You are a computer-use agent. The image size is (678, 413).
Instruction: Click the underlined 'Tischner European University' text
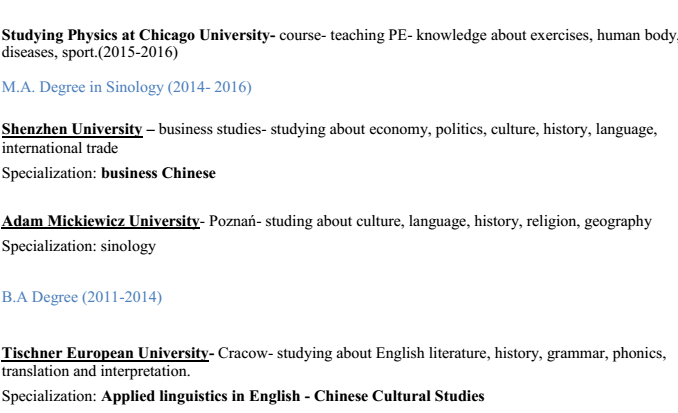[107, 353]
